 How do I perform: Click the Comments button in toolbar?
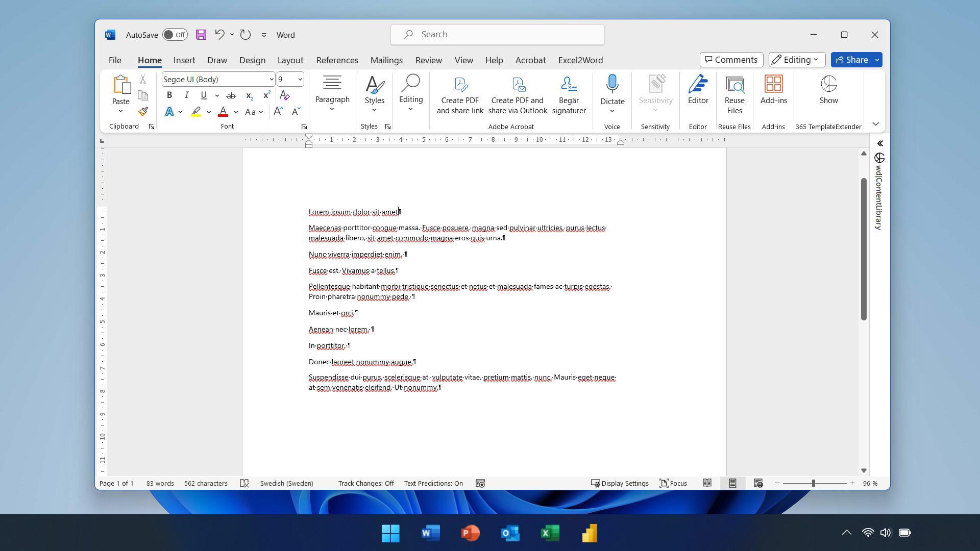point(731,59)
